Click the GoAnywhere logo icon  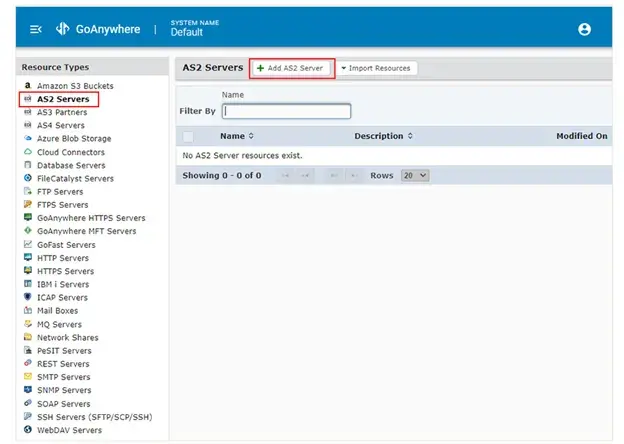click(x=63, y=29)
